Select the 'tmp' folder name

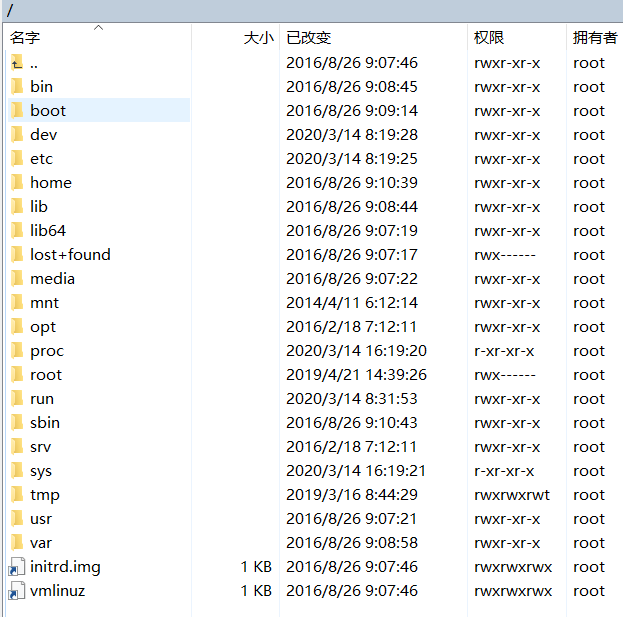pos(45,495)
